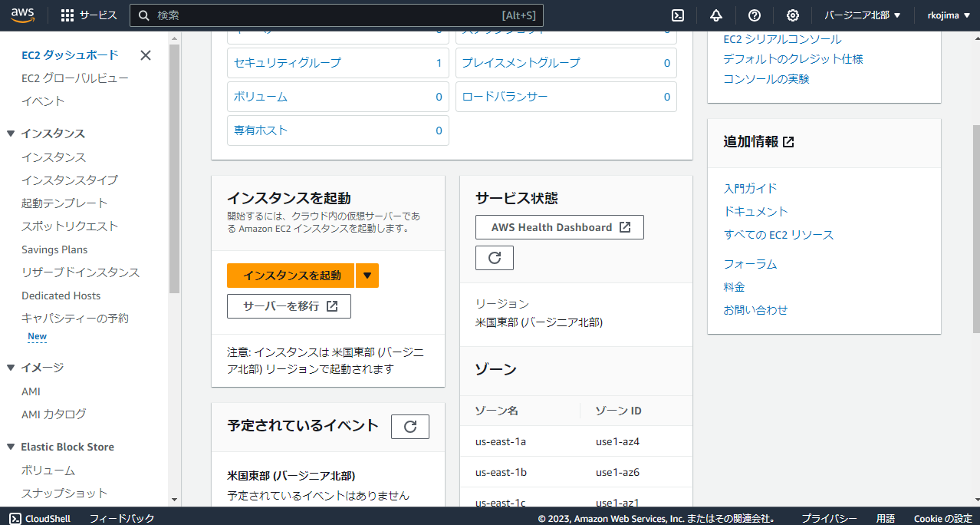The image size is (980, 525).
Task: Open フォーラム link
Action: [x=750, y=264]
